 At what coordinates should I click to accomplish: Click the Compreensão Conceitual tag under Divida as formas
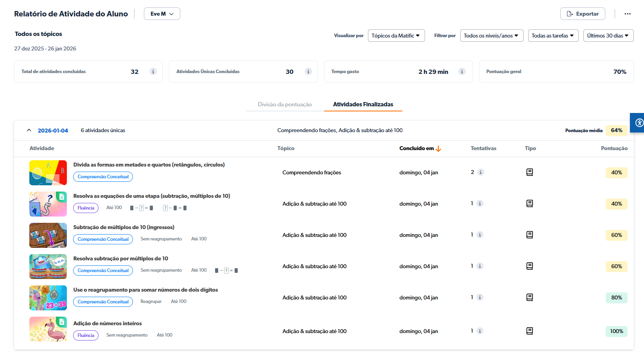pos(103,177)
